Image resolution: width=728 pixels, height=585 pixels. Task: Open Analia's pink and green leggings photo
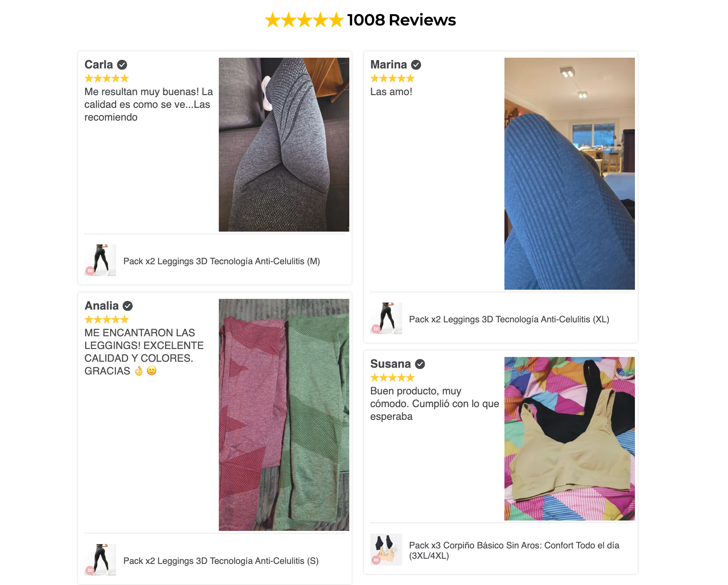[284, 415]
